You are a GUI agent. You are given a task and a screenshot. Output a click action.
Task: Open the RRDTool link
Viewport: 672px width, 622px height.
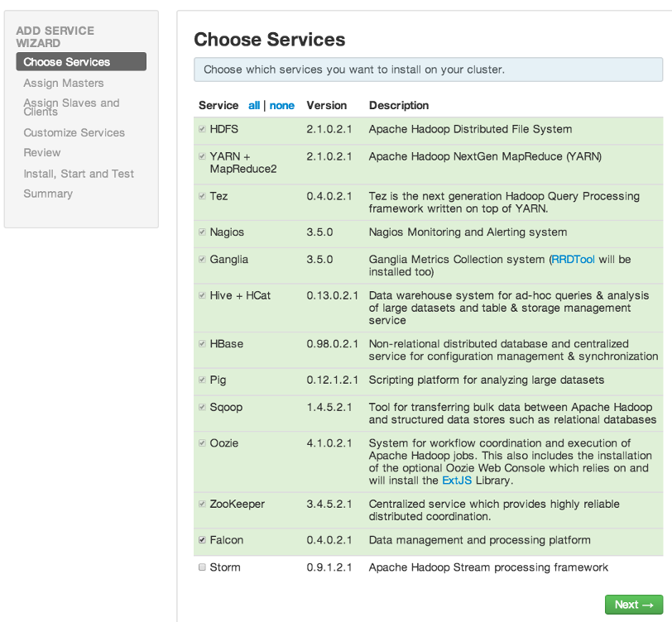click(573, 260)
